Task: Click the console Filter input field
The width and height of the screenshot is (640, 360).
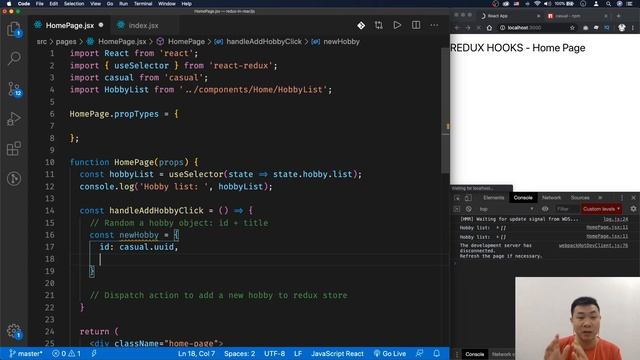Action: pyautogui.click(x=566, y=209)
